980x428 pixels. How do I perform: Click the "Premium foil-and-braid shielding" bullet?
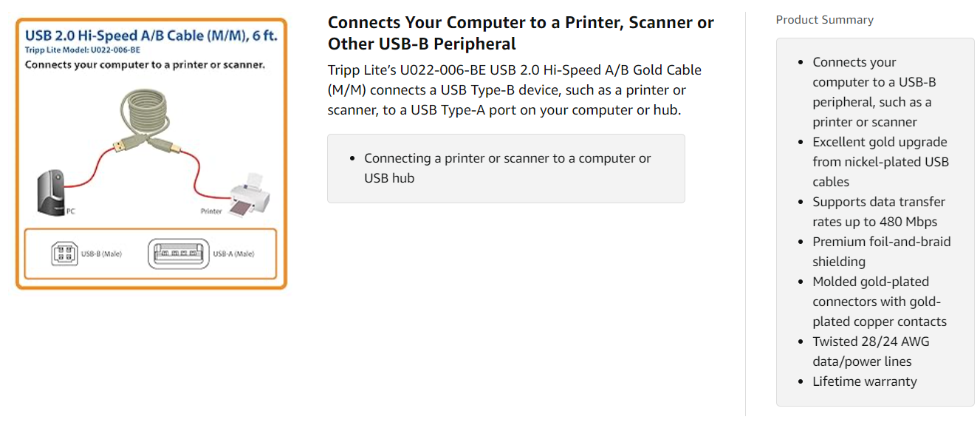pos(881,251)
